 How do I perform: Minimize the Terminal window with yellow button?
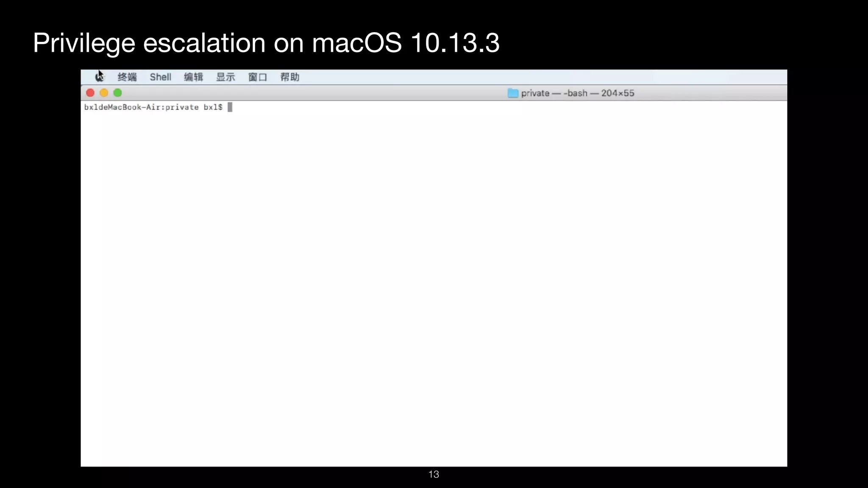click(x=104, y=93)
